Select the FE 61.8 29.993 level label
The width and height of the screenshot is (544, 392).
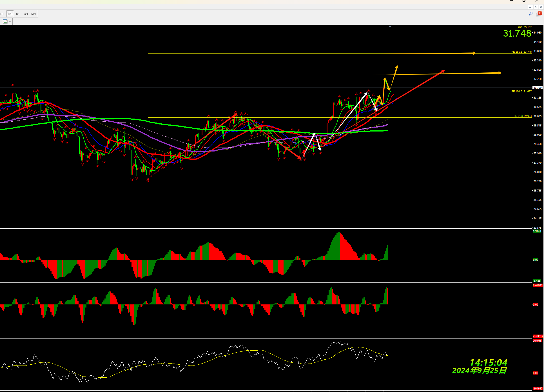tap(522, 116)
